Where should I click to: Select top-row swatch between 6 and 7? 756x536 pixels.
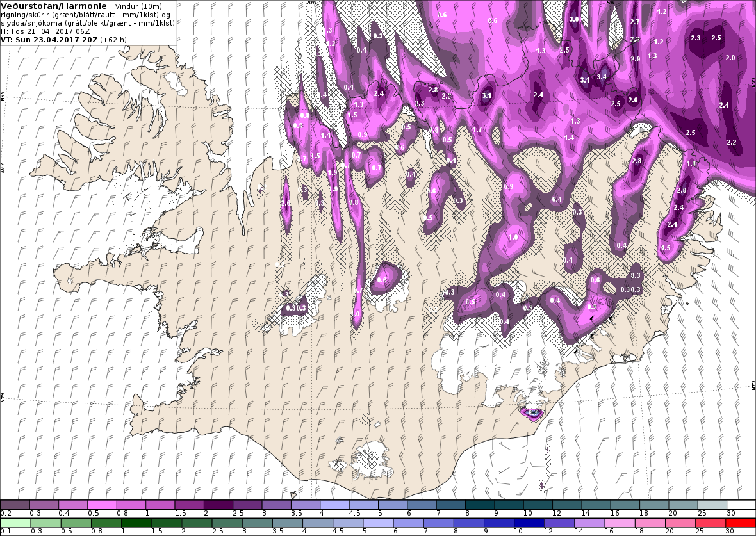click(x=422, y=505)
